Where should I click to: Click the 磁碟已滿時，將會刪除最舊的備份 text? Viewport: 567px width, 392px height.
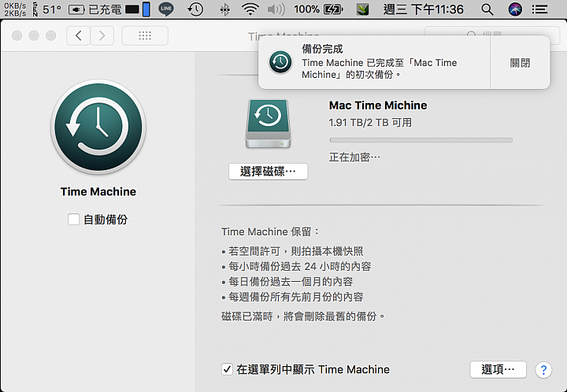303,316
